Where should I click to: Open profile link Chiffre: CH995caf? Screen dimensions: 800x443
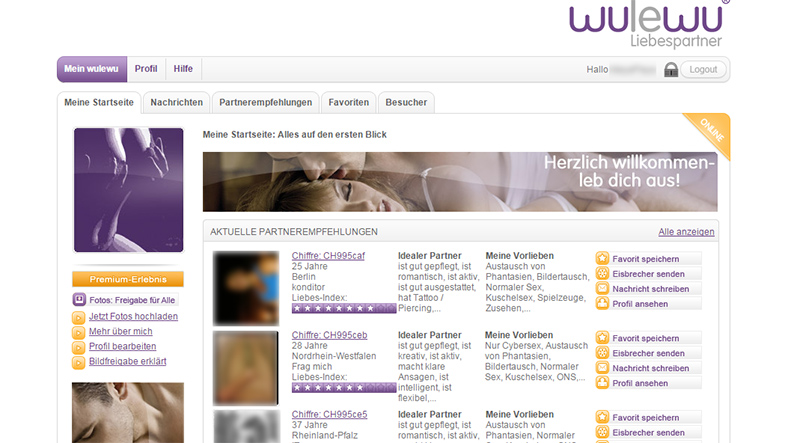click(x=328, y=256)
